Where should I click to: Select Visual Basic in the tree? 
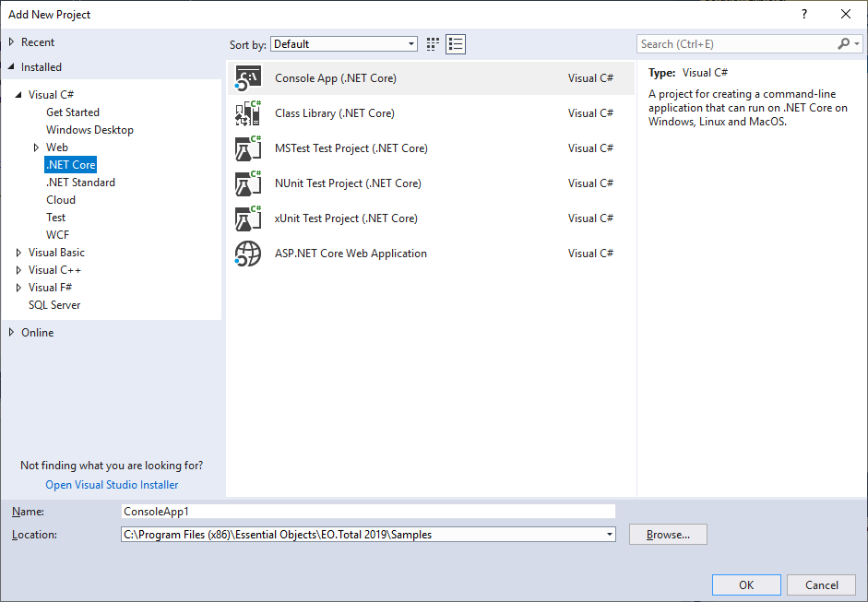(x=56, y=253)
